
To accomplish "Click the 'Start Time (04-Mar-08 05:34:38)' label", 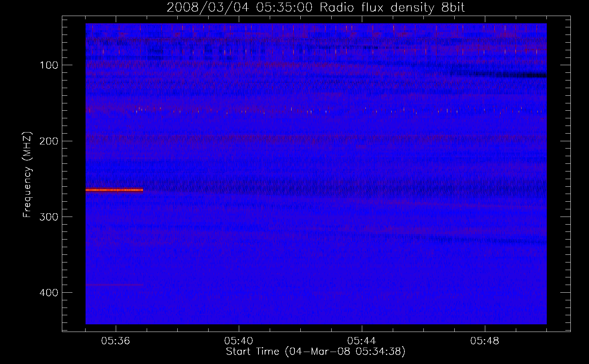I will 316,352.
